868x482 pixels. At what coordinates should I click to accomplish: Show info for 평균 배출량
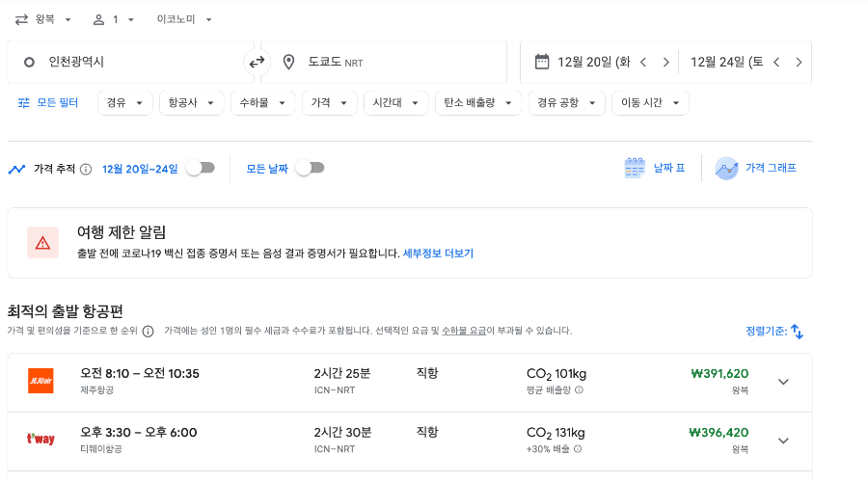tap(579, 390)
